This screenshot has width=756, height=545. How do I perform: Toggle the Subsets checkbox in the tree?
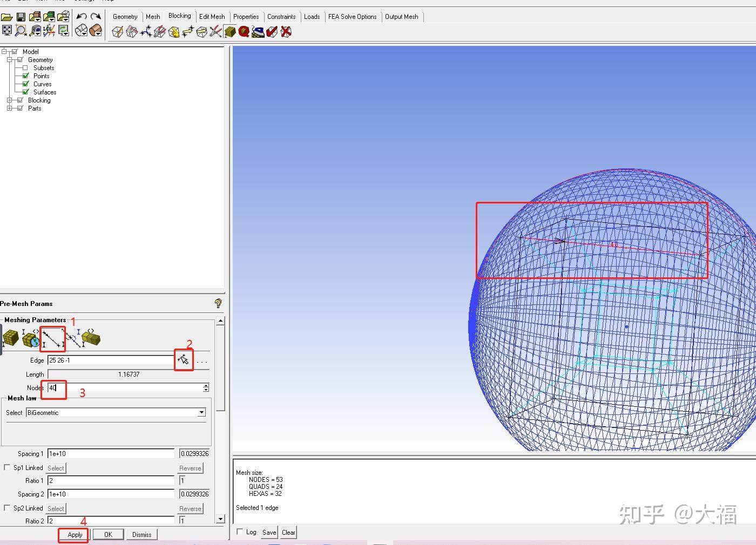click(x=25, y=68)
